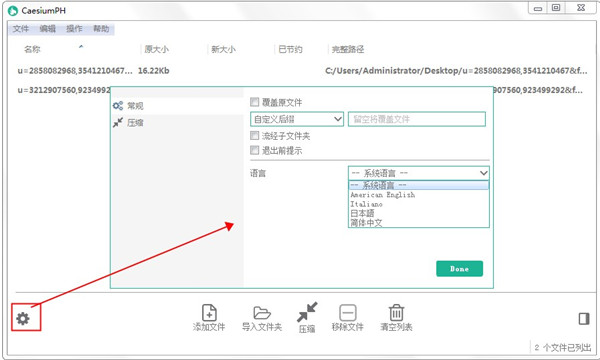
Task: Click the 个文件已列出 status bar text
Action: [x=562, y=347]
